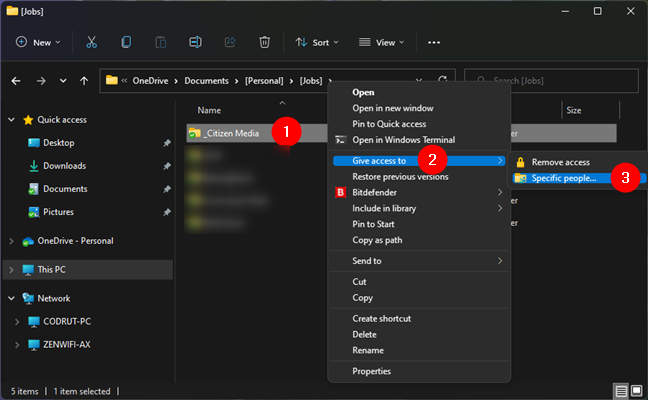Click the Copy icon in toolbar
Screen dimensions: 648x400
tap(126, 42)
